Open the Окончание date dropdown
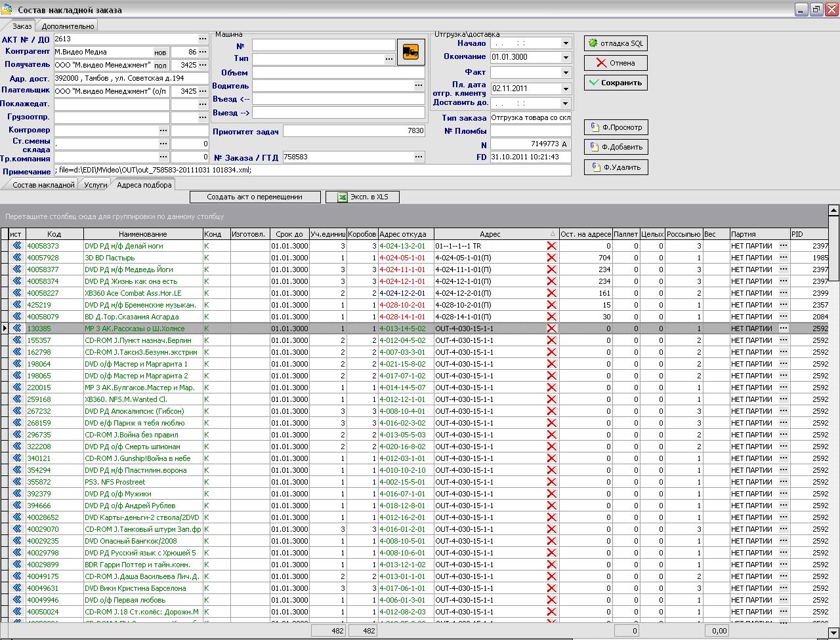 click(566, 58)
